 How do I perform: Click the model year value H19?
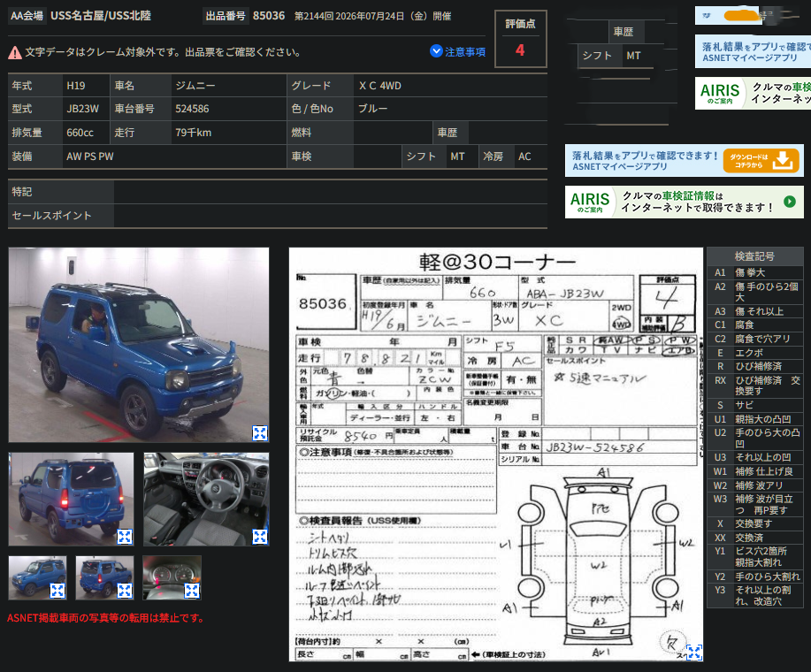[76, 86]
